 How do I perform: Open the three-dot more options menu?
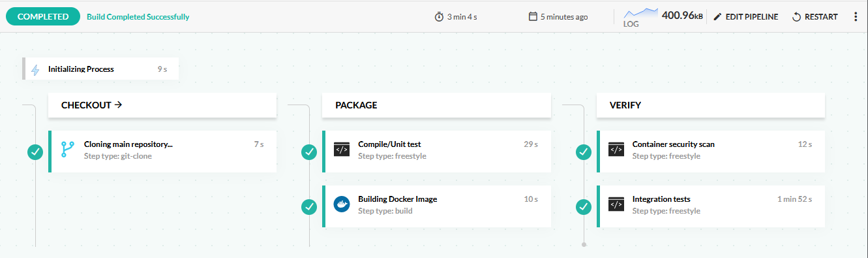pyautogui.click(x=856, y=17)
